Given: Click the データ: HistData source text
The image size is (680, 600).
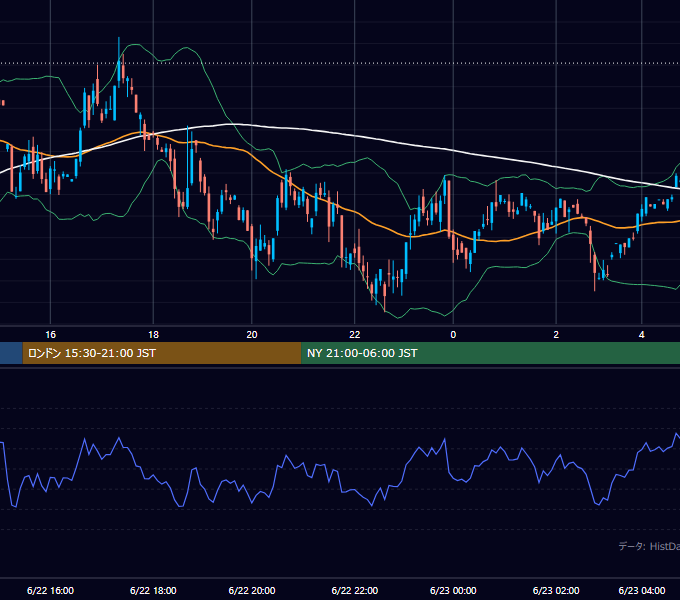Looking at the screenshot, I should point(649,546).
